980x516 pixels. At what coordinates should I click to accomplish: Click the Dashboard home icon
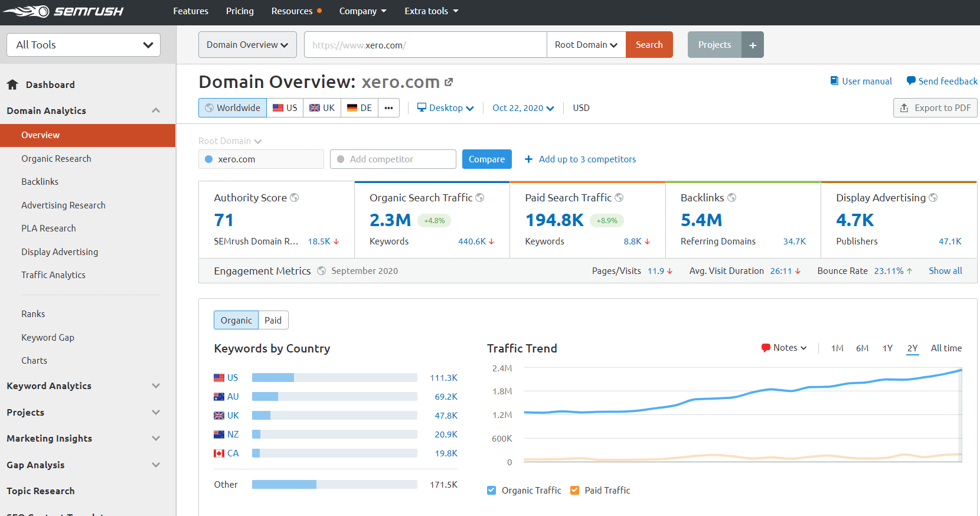tap(12, 84)
